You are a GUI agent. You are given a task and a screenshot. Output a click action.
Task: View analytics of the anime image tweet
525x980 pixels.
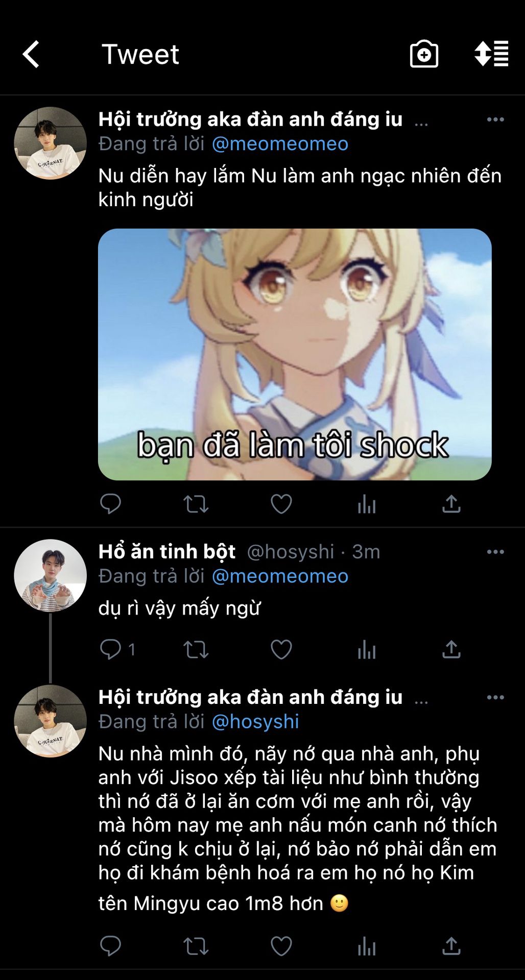coord(367,504)
